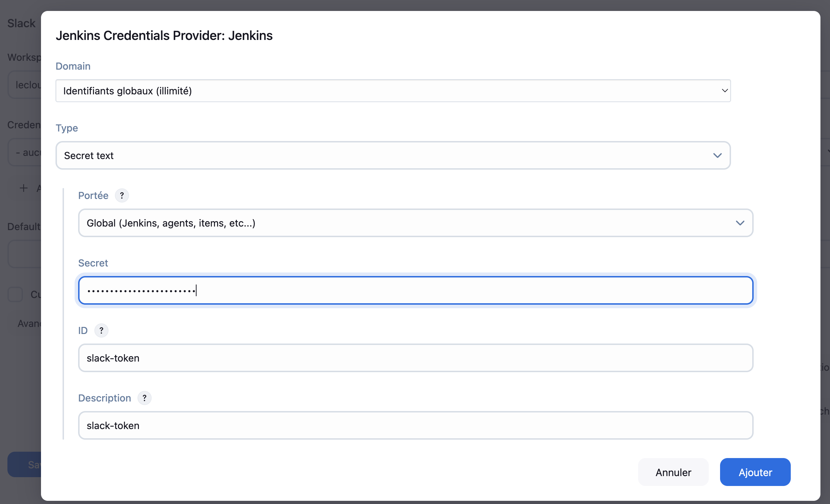Click the plus icon behind the dialog
Image resolution: width=830 pixels, height=504 pixels.
[x=24, y=188]
